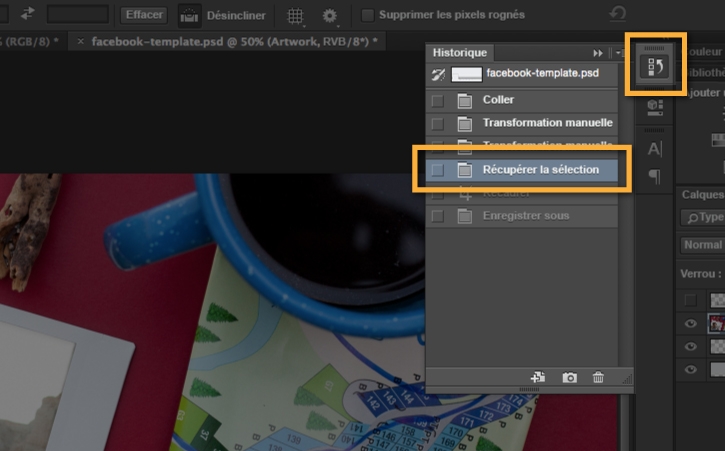
Task: Select the Enregistrer sous history state
Action: pos(522,216)
